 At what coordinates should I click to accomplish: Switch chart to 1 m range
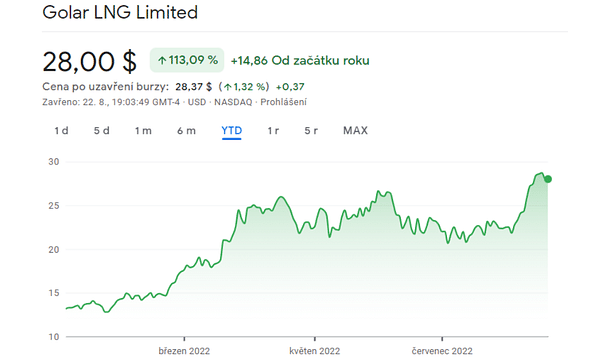point(143,131)
